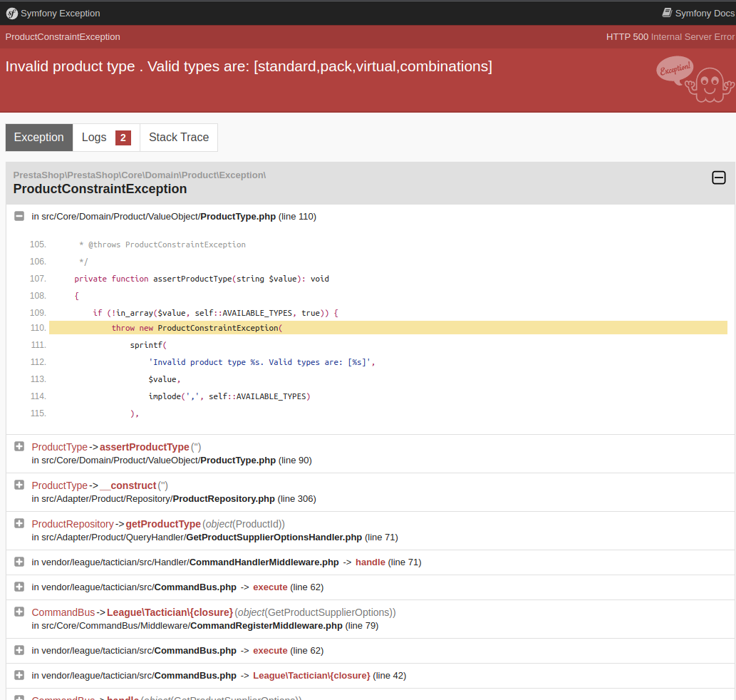The height and width of the screenshot is (700, 736).
Task: Open Symfony Docs via the book icon
Action: [x=666, y=12]
